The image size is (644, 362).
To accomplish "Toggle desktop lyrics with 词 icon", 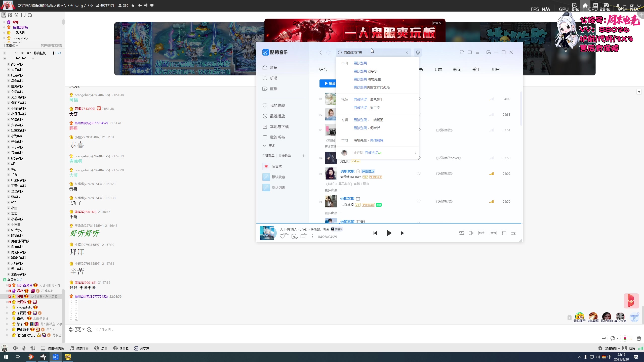I will (504, 233).
